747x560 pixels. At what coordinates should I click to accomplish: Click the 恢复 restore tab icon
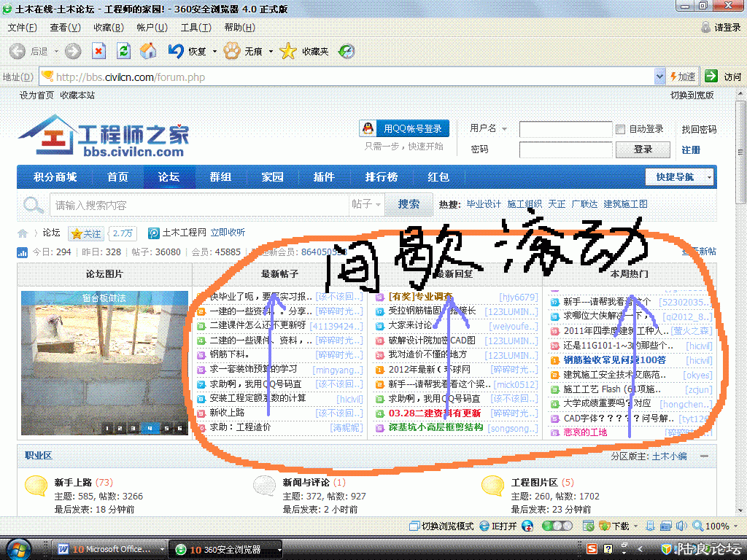pyautogui.click(x=176, y=51)
